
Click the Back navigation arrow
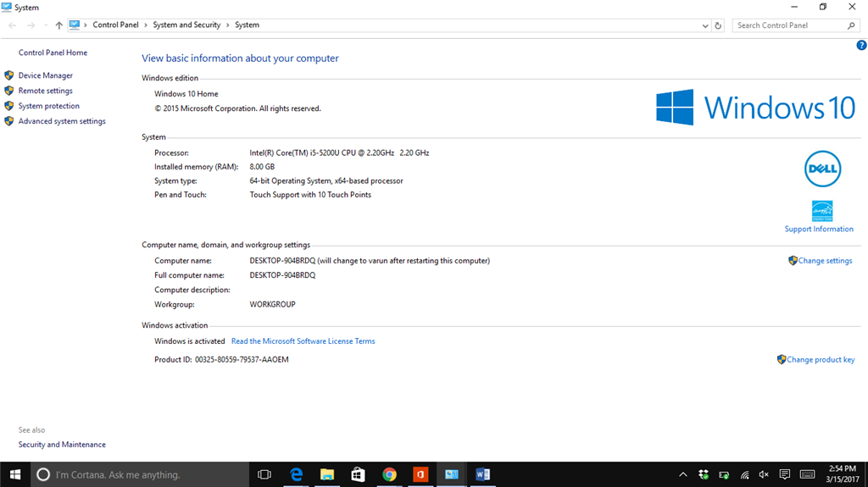coord(12,25)
